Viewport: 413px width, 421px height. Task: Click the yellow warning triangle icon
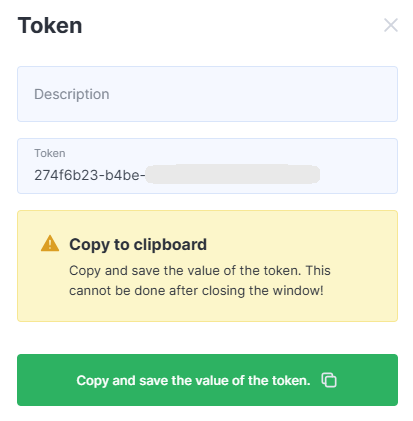point(50,243)
